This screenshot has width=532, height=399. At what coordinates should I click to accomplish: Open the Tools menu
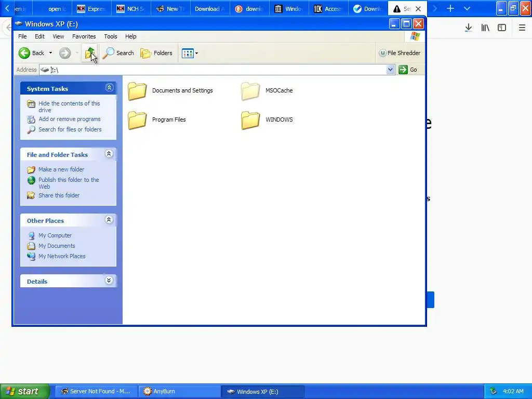(x=111, y=36)
